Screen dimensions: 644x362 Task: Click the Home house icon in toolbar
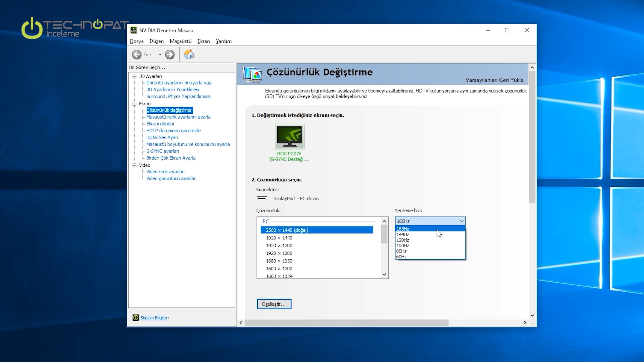pos(189,54)
